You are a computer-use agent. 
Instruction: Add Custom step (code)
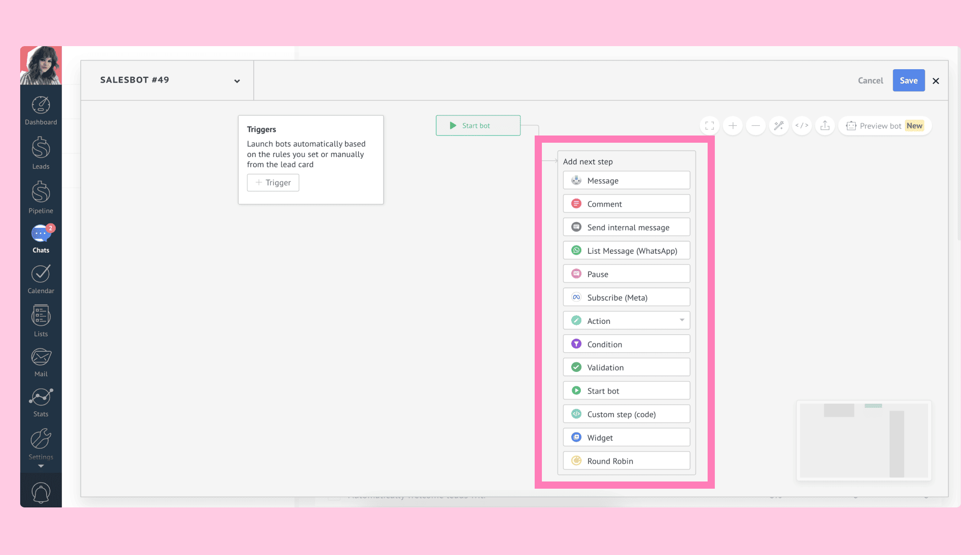point(626,414)
